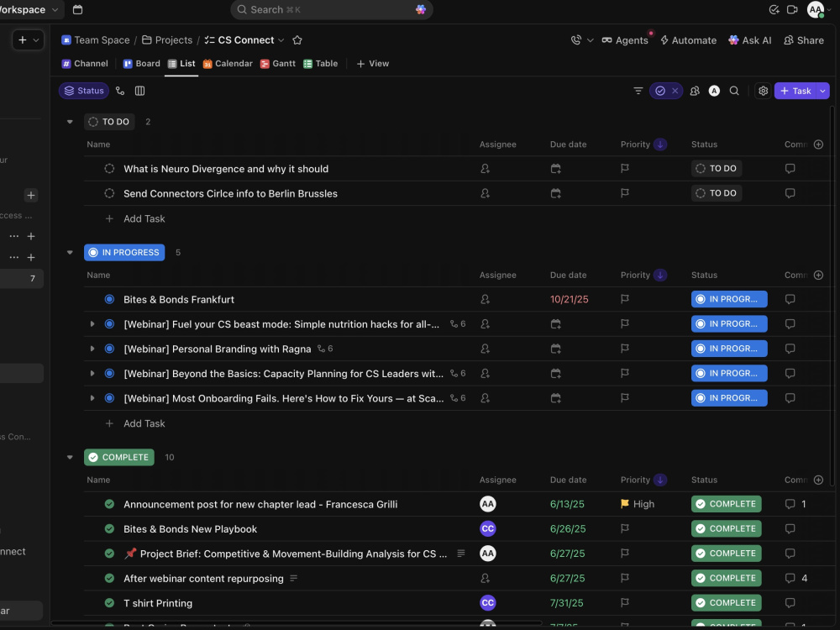Open Ask AI
Image resolution: width=840 pixels, height=630 pixels.
click(750, 40)
